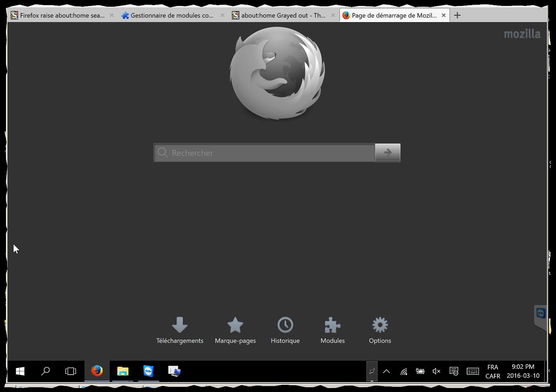556x392 pixels.
Task: Open the Action Center notifications icon
Action: pos(454,371)
